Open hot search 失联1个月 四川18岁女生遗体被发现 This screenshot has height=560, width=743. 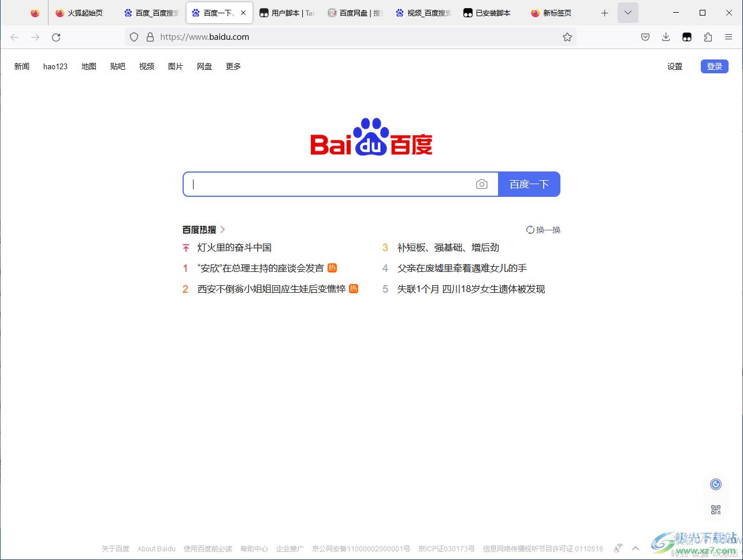coord(471,289)
